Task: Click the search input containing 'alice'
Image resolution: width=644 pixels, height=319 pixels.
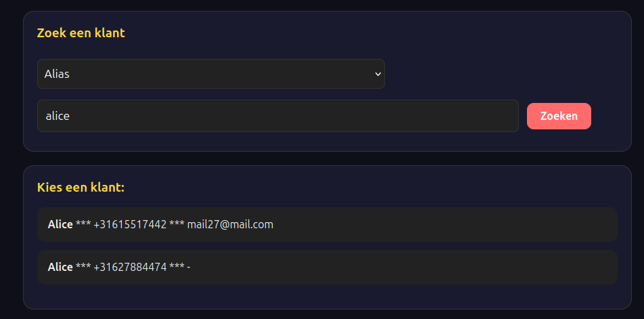Action: [x=277, y=116]
